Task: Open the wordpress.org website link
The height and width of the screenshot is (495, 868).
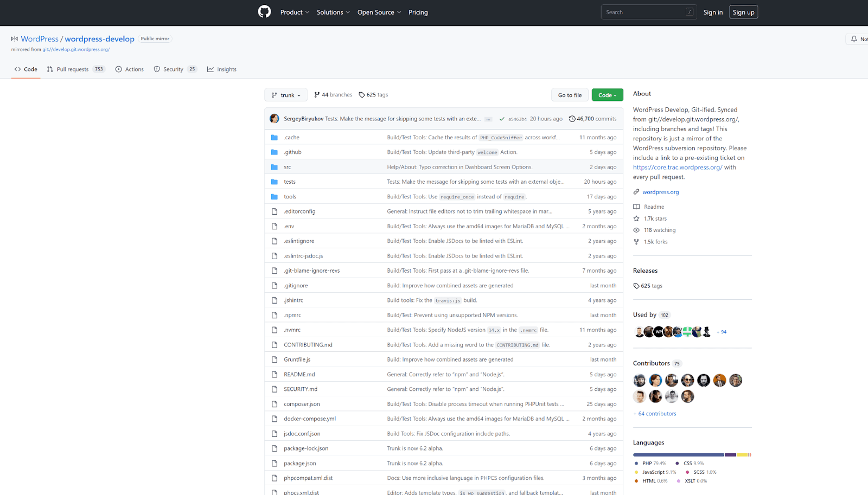Action: (x=660, y=192)
